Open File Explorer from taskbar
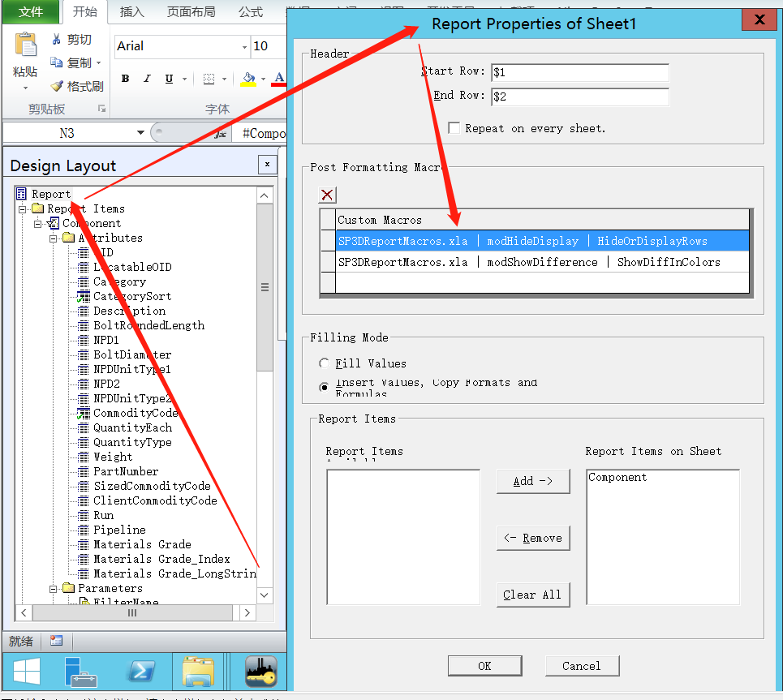 (198, 672)
